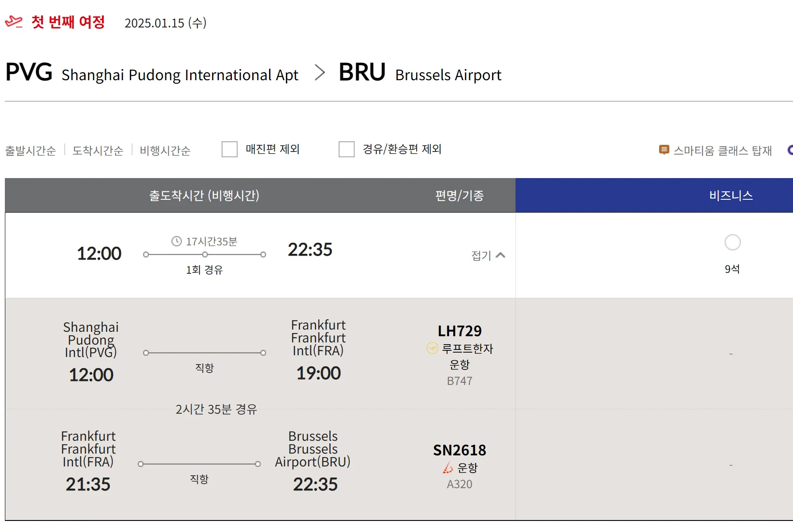Open 스마티움 클래스 탑재 info link

click(723, 151)
